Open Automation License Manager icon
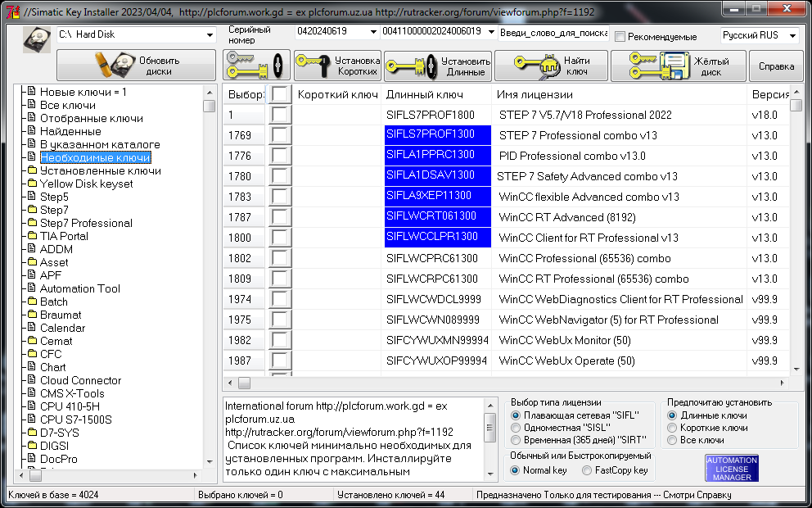Image resolution: width=812 pixels, height=508 pixels. pos(732,468)
